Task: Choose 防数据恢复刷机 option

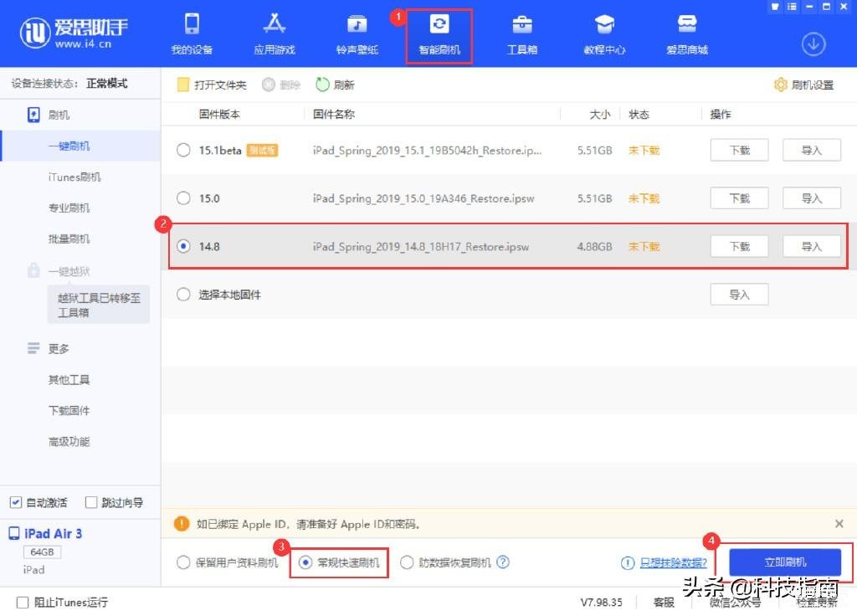Action: tap(407, 562)
